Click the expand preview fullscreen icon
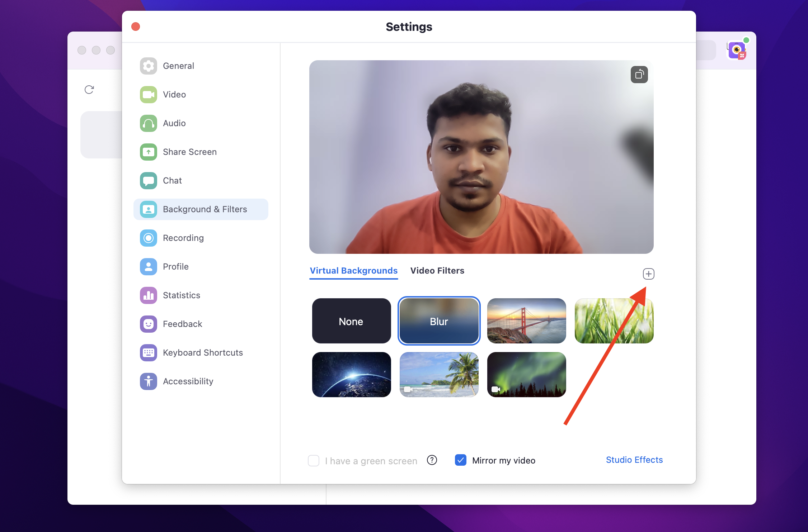Viewport: 808px width, 532px height. click(638, 74)
